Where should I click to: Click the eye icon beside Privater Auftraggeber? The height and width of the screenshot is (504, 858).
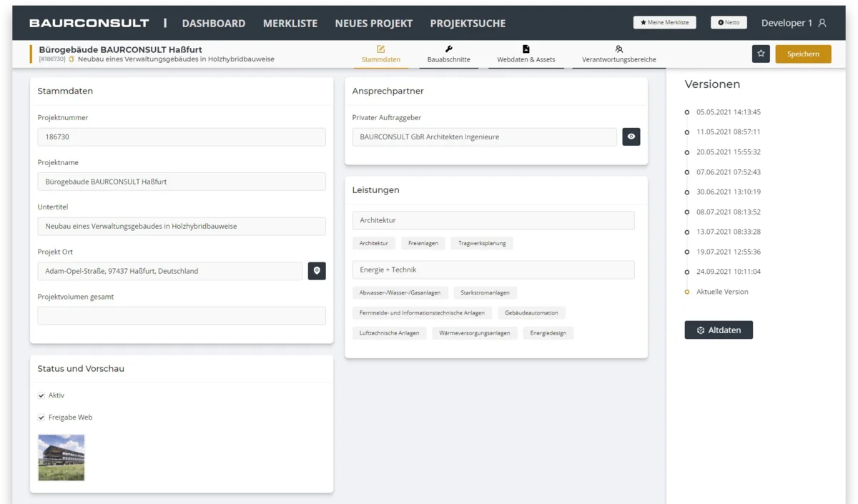631,137
